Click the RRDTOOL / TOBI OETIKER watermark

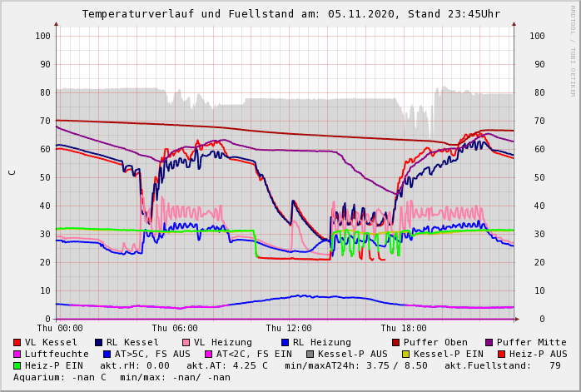coord(573,50)
